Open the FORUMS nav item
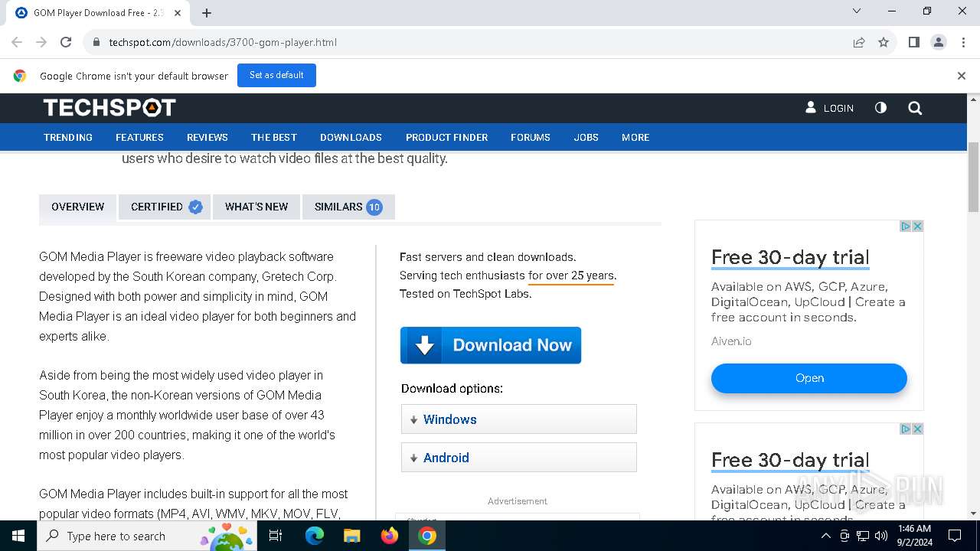 pyautogui.click(x=531, y=137)
